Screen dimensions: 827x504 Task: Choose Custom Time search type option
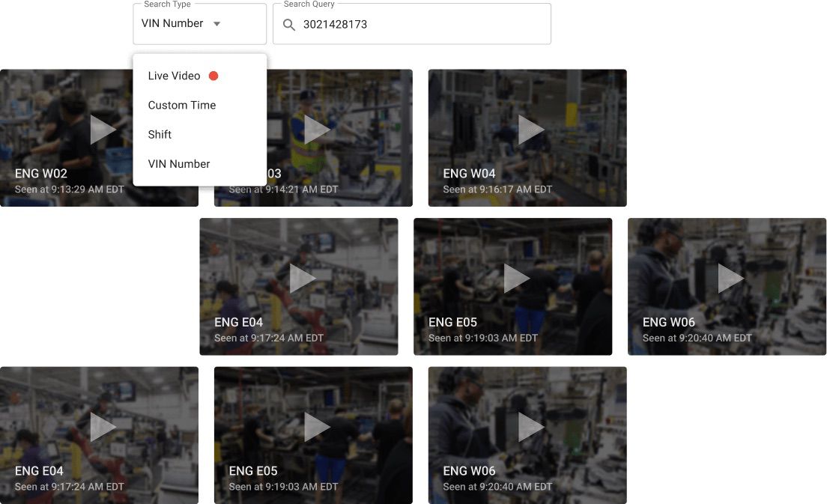(x=182, y=105)
